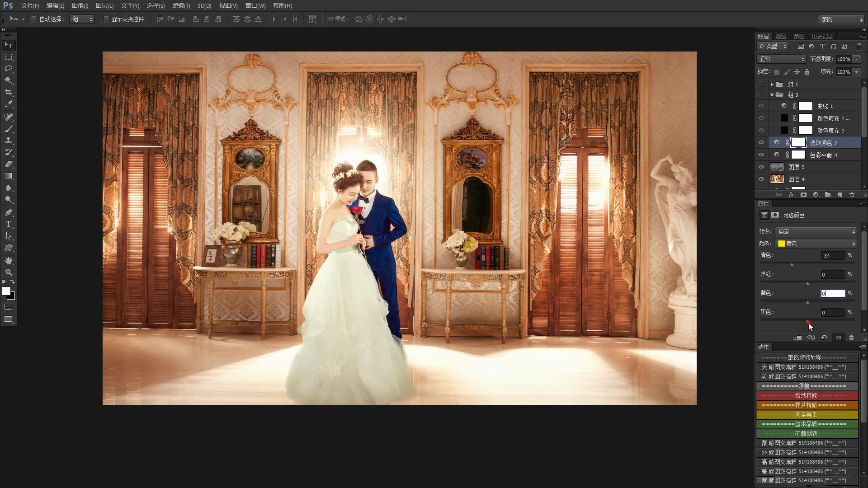Viewport: 868px width, 488px height.
Task: Click the foreground color swatch
Action: coord(6,291)
